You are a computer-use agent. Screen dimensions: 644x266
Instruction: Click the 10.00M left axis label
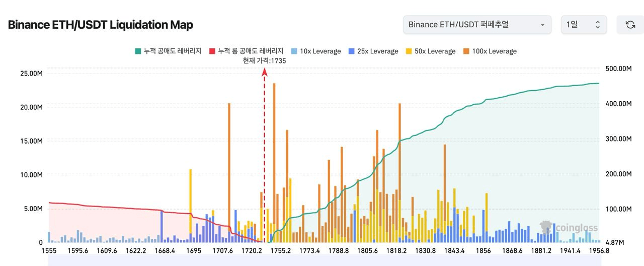click(x=31, y=175)
